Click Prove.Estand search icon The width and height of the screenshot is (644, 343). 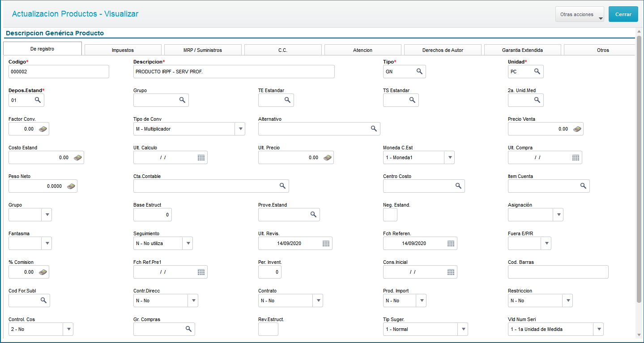tap(313, 215)
